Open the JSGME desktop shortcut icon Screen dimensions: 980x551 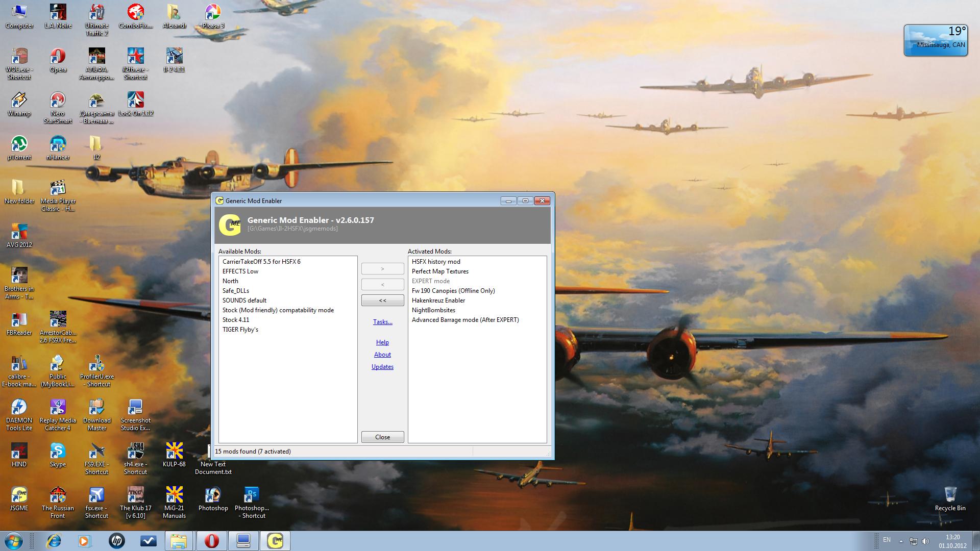(x=19, y=495)
